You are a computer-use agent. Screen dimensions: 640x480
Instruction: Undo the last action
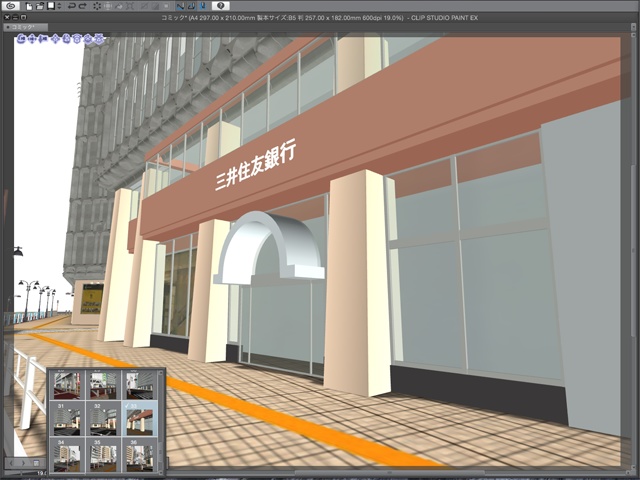click(x=71, y=6)
